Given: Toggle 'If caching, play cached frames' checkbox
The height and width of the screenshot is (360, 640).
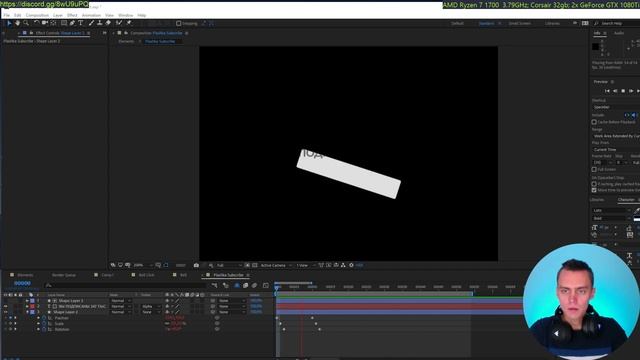Looking at the screenshot, I should tap(594, 184).
